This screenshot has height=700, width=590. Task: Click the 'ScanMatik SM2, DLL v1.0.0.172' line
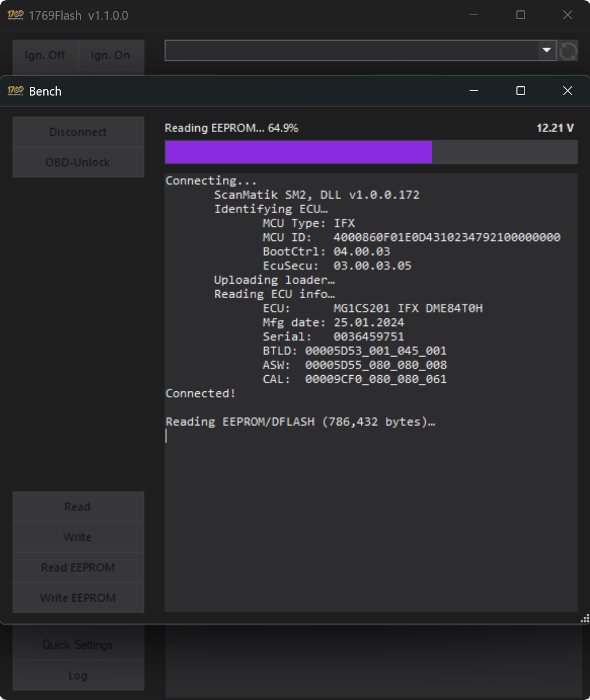tap(317, 195)
